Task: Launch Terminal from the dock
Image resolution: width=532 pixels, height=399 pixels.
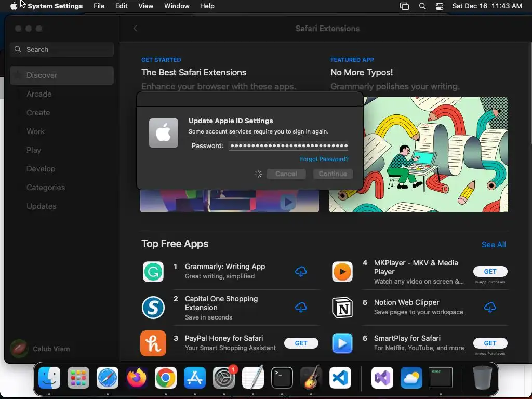Action: pos(282,377)
